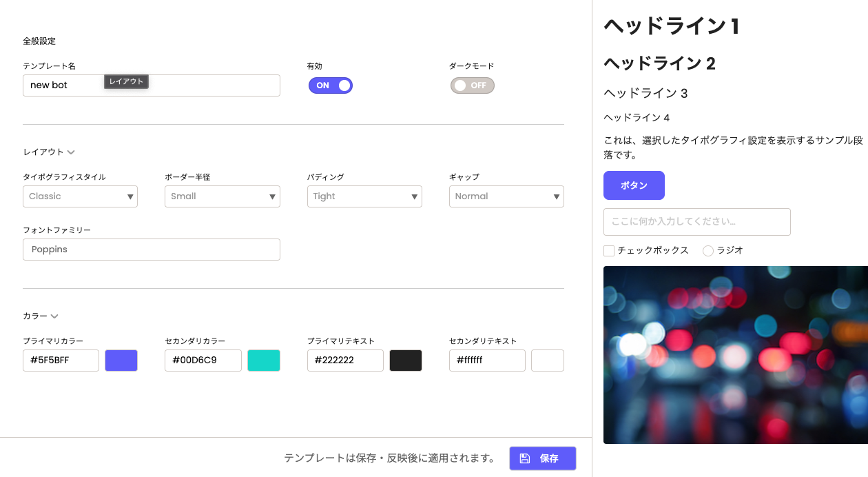Open the ボーダー半径 dropdown
Viewport: 868px width, 477px height.
(x=222, y=196)
